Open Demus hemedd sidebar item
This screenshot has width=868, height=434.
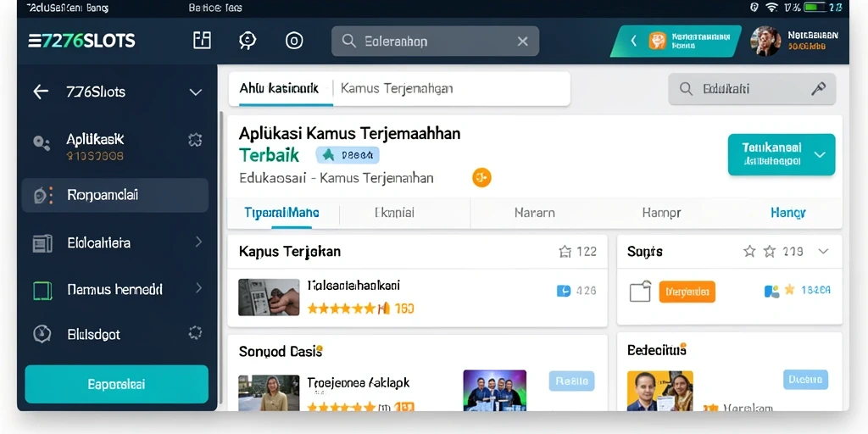[x=114, y=289]
